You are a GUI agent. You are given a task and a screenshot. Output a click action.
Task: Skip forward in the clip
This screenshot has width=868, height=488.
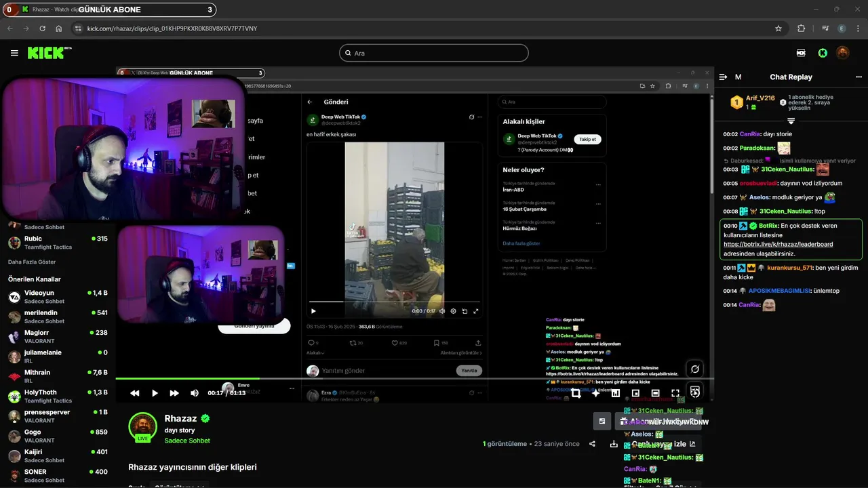(x=174, y=393)
